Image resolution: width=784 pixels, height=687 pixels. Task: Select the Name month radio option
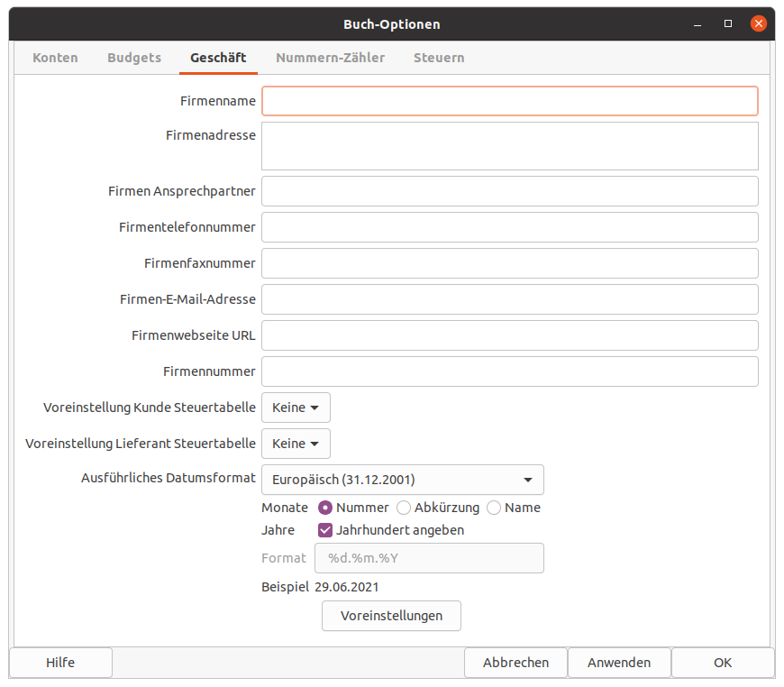tap(494, 508)
